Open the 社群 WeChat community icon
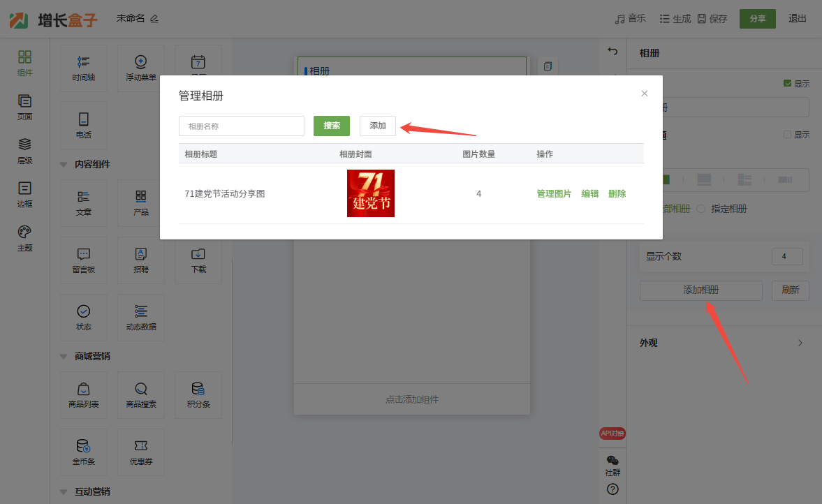The height and width of the screenshot is (504, 822). tap(612, 465)
